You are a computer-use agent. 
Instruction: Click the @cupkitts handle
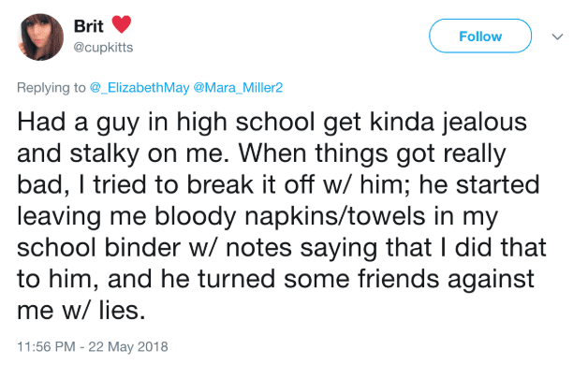point(103,48)
